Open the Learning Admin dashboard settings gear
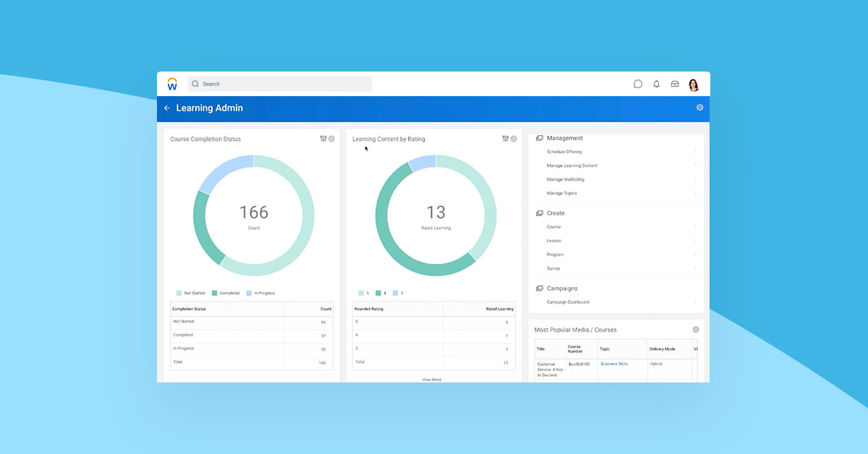868x454 pixels. (x=699, y=107)
